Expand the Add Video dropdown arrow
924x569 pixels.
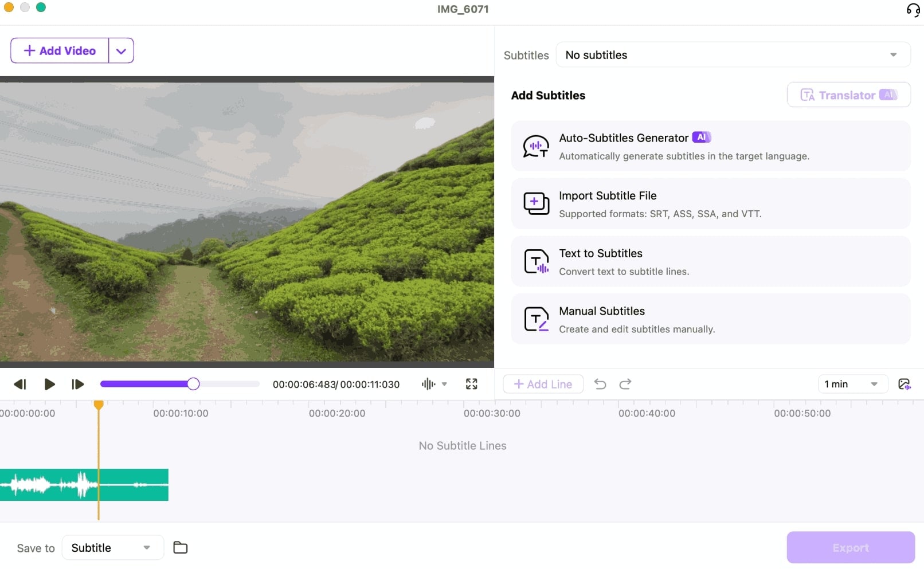tap(121, 50)
